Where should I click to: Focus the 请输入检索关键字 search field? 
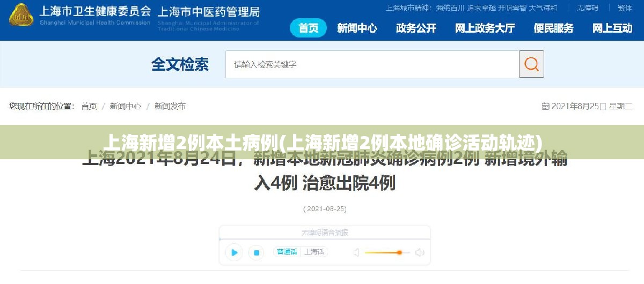point(372,64)
